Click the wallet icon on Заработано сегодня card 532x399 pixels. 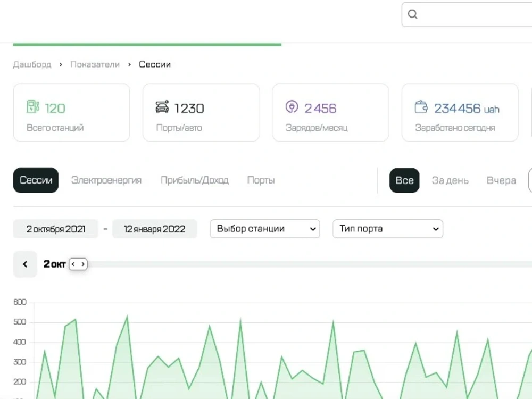point(421,106)
